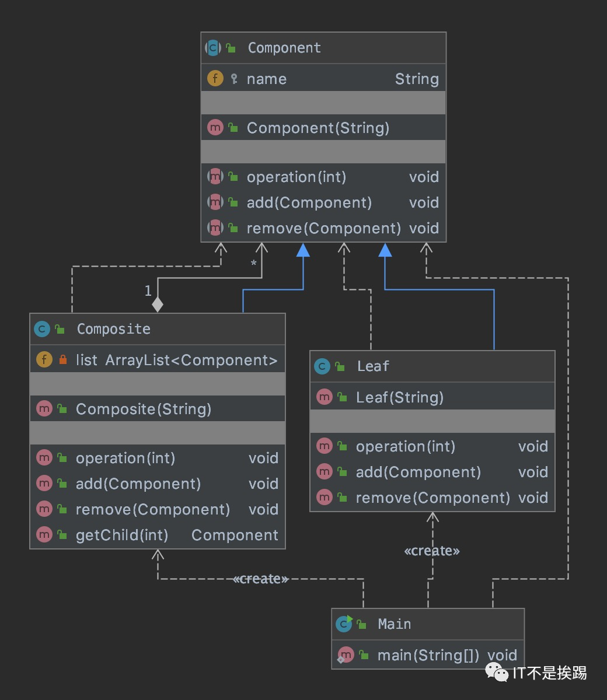Click method icon beside getChild(int)
607x700 pixels.
(x=44, y=535)
